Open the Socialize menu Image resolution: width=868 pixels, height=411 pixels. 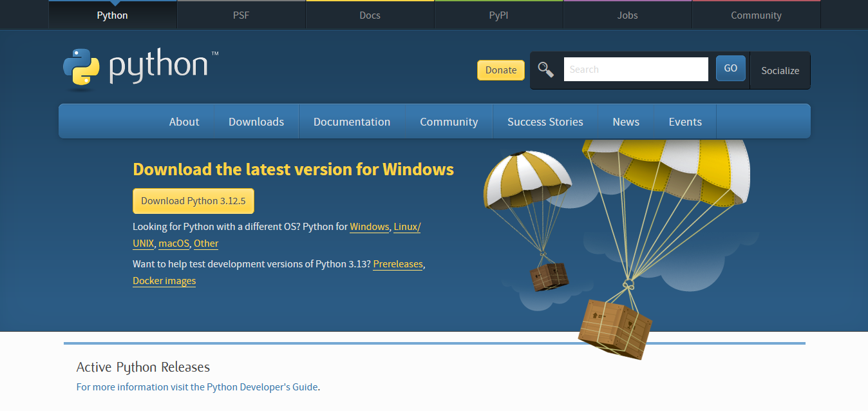[780, 71]
